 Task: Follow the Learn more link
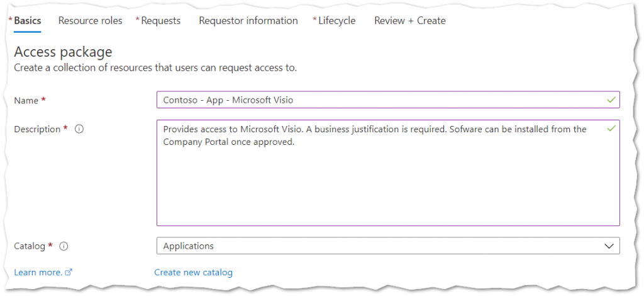(x=38, y=272)
